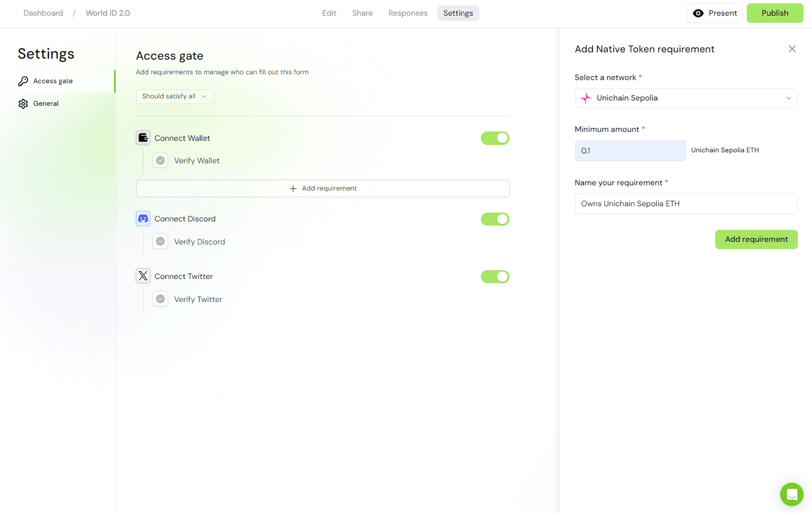Publish the form
This screenshot has height=513, width=812.
tap(775, 13)
